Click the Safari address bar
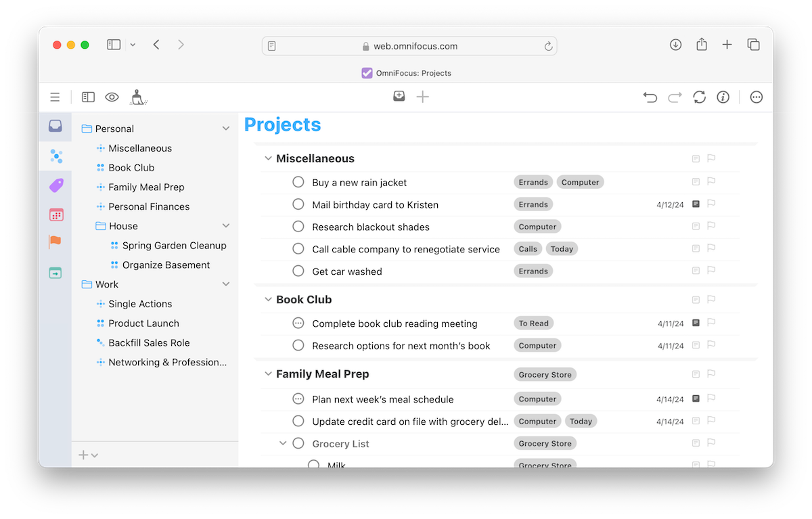 (x=409, y=46)
